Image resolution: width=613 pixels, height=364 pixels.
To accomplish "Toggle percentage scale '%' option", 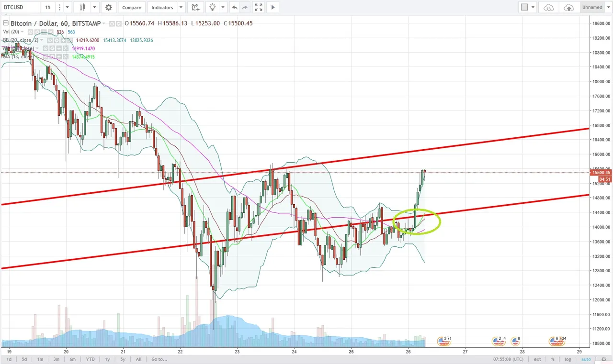I will tap(553, 359).
